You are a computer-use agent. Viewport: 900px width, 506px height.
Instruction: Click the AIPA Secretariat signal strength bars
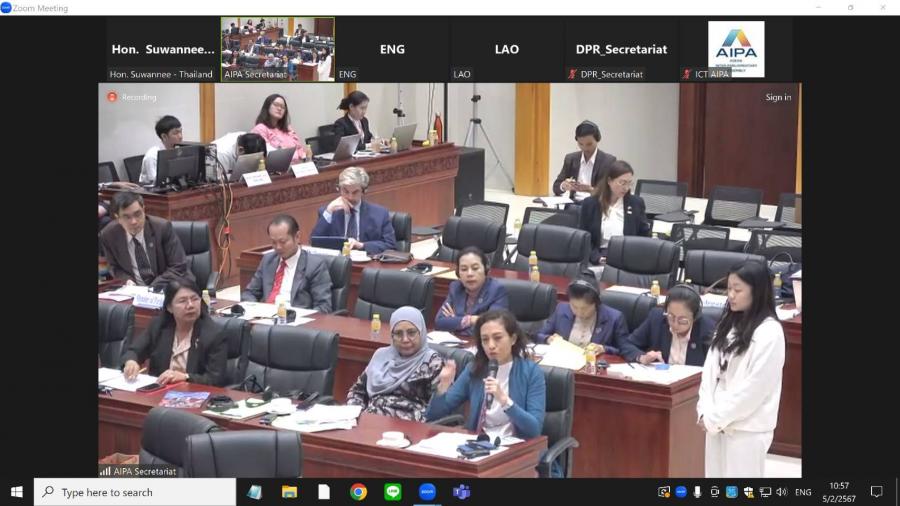pos(105,471)
